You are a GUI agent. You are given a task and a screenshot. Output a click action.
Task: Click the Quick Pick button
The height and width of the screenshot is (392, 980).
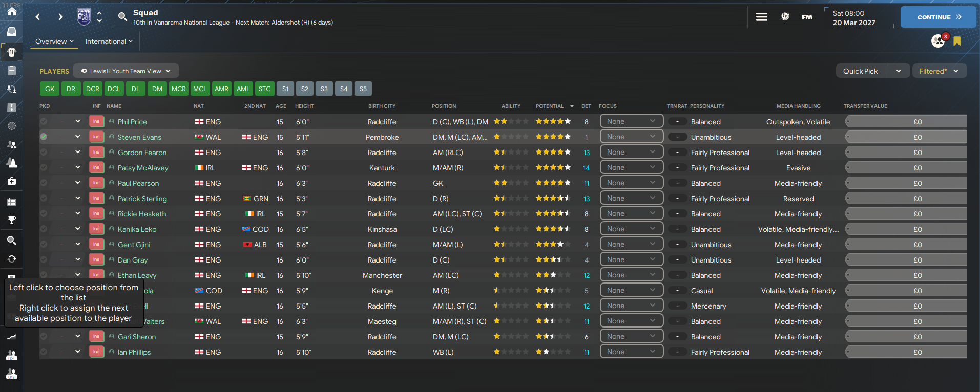pos(861,71)
